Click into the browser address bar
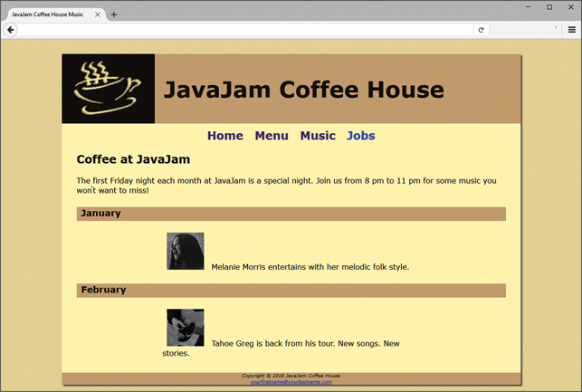Image resolution: width=582 pixels, height=392 pixels. (245, 30)
